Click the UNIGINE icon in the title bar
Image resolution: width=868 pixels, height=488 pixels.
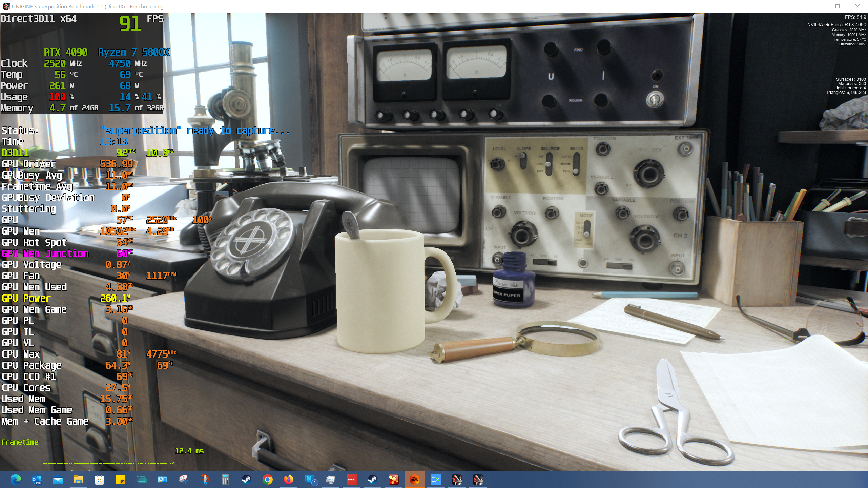click(x=6, y=6)
